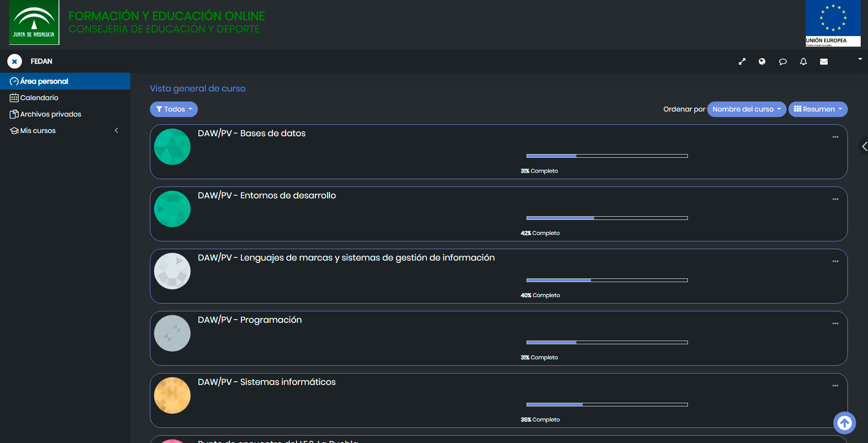Collapse the Mis cursos chevron
Image resolution: width=868 pixels, height=443 pixels.
[x=117, y=130]
